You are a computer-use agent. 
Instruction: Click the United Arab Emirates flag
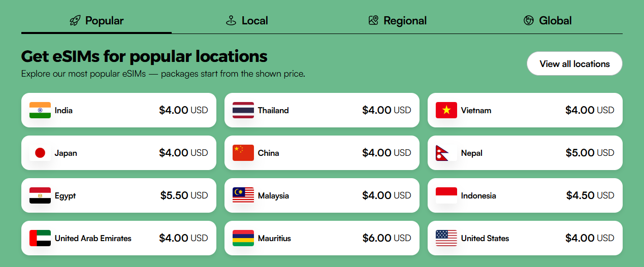click(40, 238)
